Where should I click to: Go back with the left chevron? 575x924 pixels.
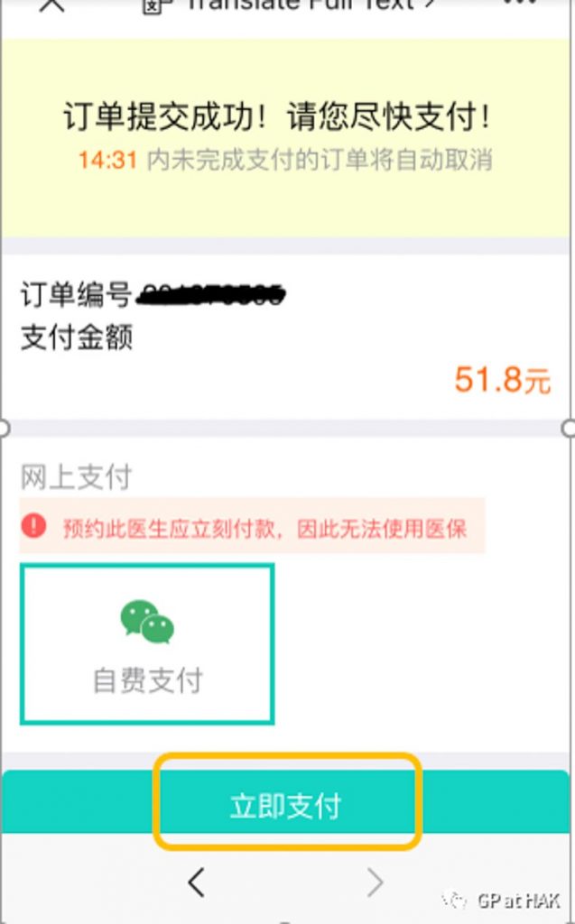pyautogui.click(x=197, y=882)
